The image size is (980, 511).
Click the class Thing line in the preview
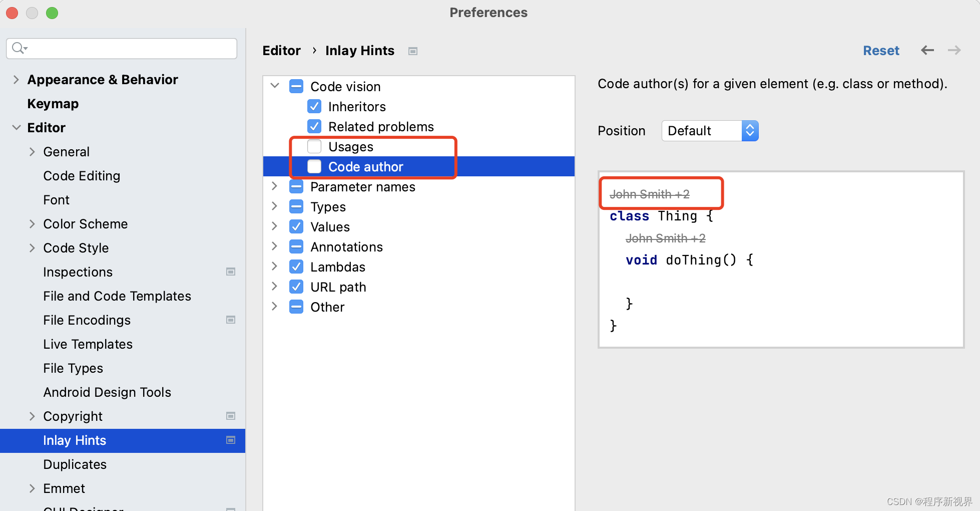click(x=661, y=216)
